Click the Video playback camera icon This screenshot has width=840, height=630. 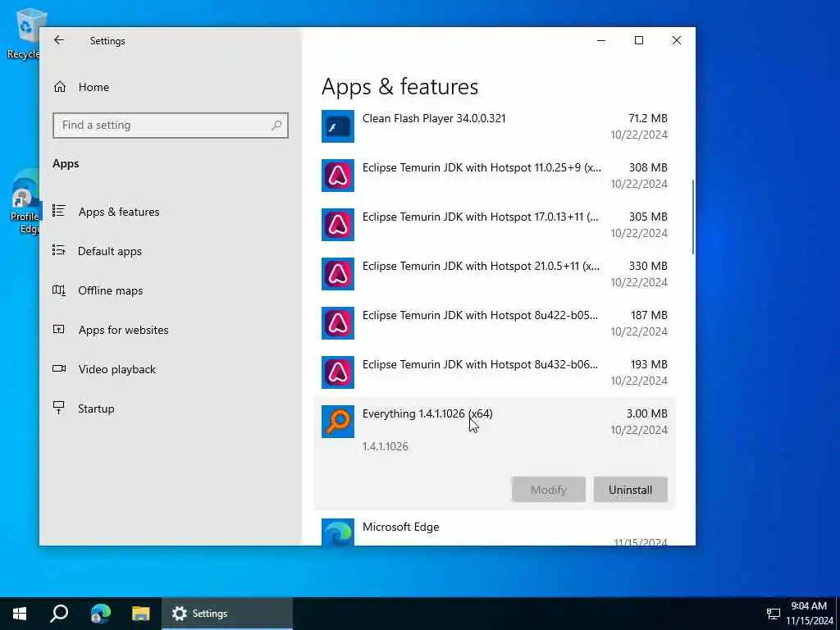click(59, 368)
